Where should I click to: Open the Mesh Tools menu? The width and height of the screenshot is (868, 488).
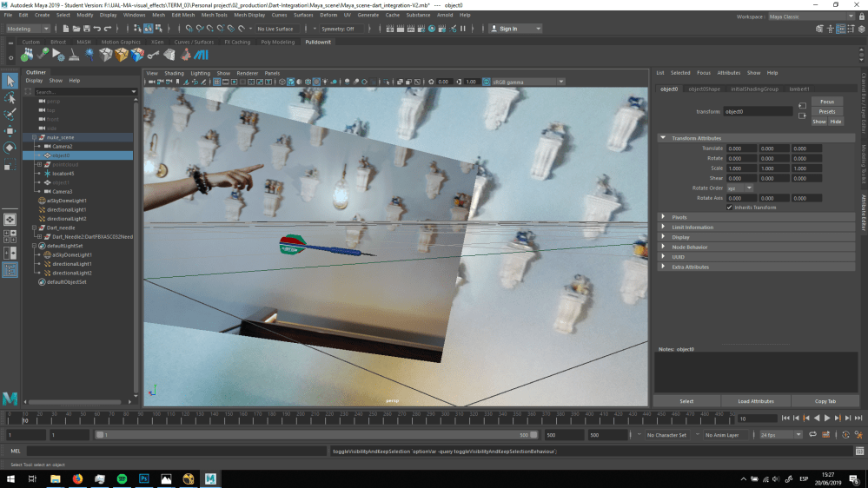point(215,15)
